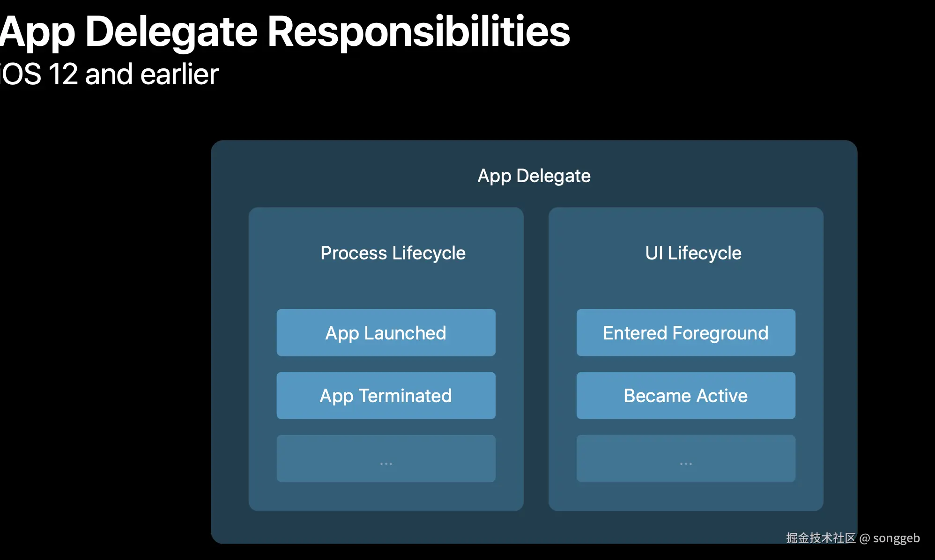Select the App Terminated box
This screenshot has height=560, width=935.
(x=386, y=396)
